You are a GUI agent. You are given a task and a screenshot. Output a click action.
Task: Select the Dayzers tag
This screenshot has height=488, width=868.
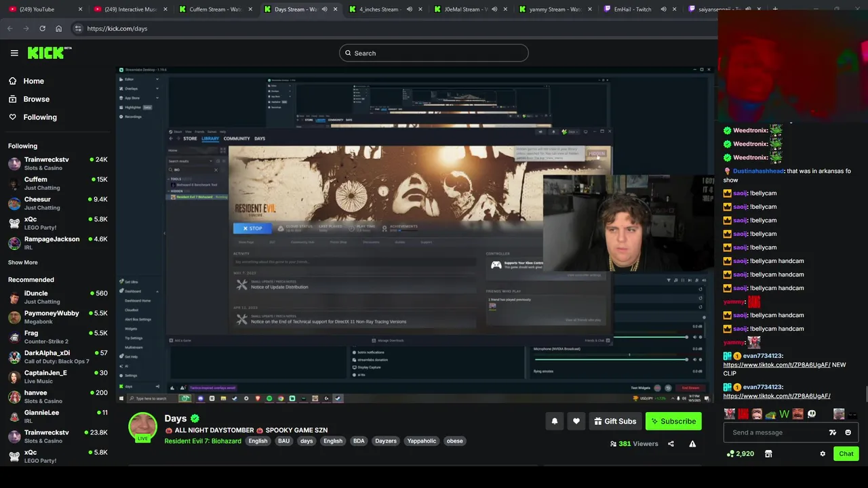(386, 441)
